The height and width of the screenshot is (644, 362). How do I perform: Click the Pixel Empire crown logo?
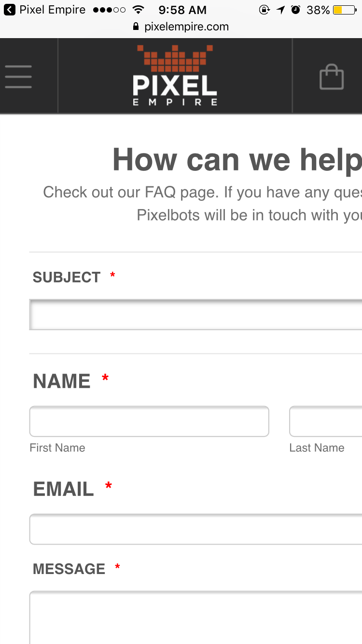175,76
